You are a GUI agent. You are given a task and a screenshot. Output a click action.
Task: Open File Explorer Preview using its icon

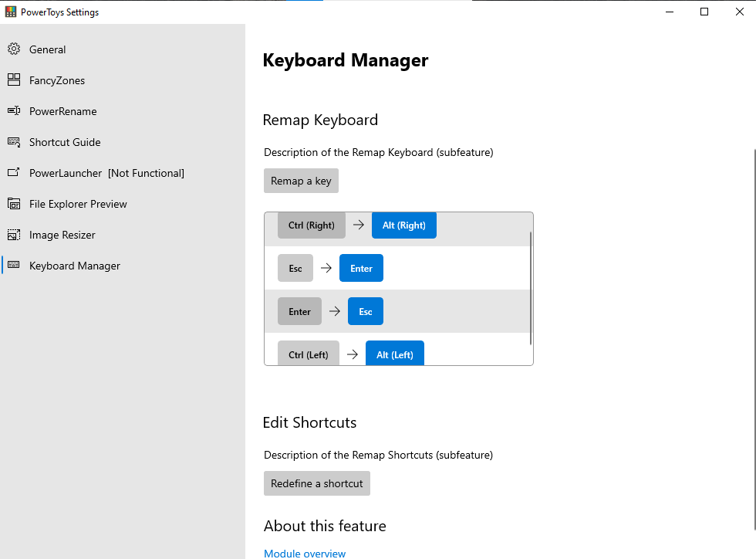pos(13,203)
